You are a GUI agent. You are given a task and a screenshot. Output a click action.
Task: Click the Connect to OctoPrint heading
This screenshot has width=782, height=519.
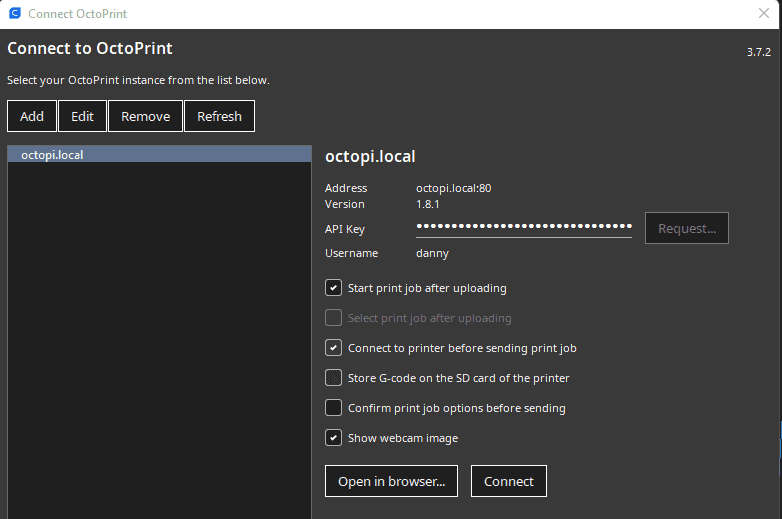(90, 48)
